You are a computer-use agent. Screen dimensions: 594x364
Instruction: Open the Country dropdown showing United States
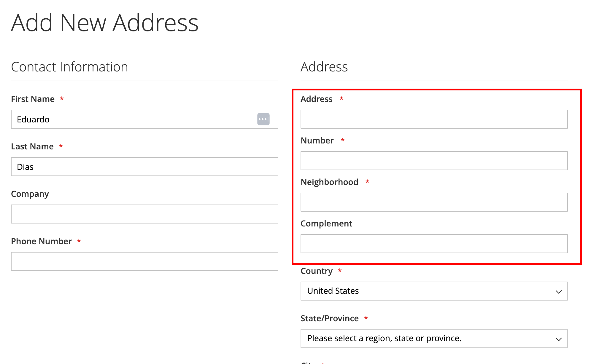tap(434, 291)
